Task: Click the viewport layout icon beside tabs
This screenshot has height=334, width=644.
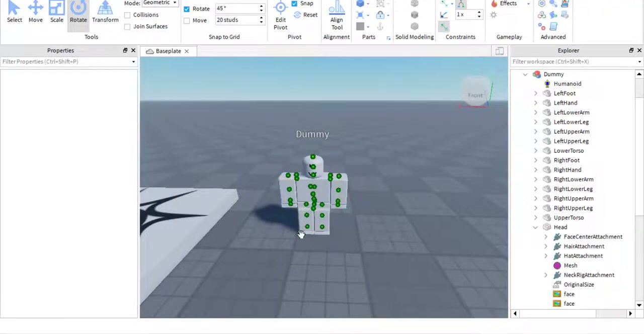Action: [499, 51]
